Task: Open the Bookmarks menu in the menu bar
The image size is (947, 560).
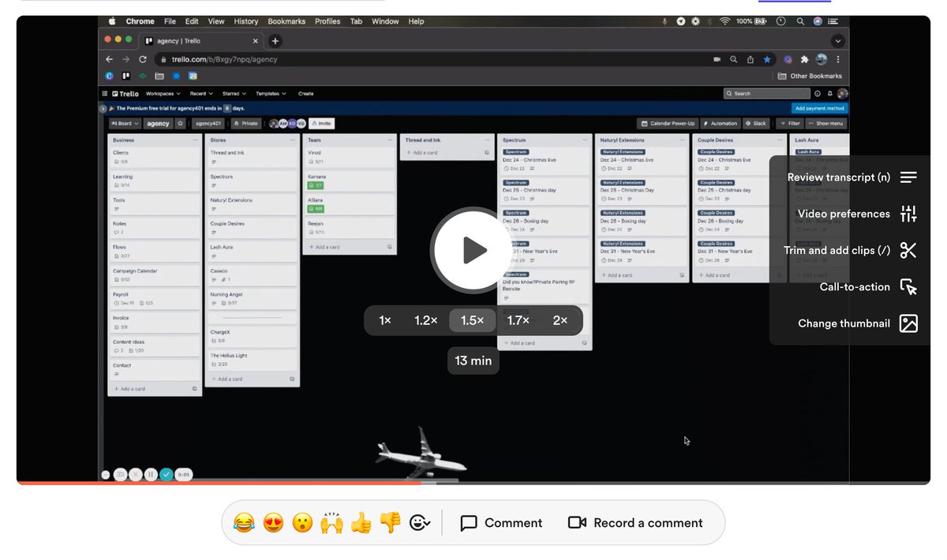Action: pos(286,21)
